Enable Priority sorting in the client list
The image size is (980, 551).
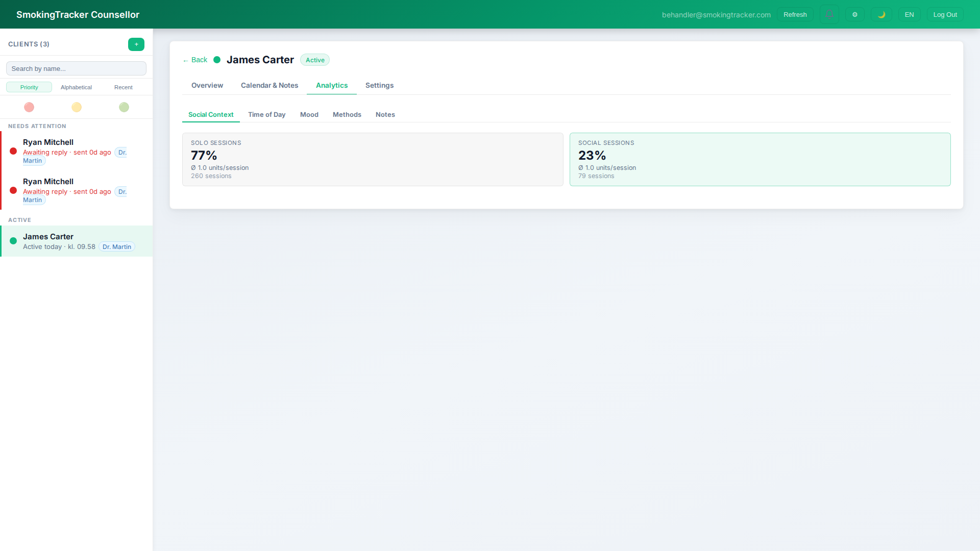(x=29, y=87)
